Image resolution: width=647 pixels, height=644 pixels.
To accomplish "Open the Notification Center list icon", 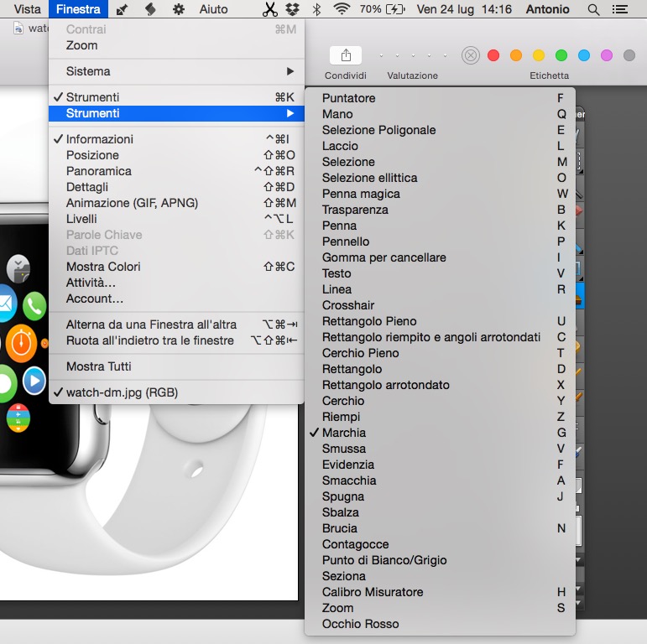I will click(x=620, y=9).
